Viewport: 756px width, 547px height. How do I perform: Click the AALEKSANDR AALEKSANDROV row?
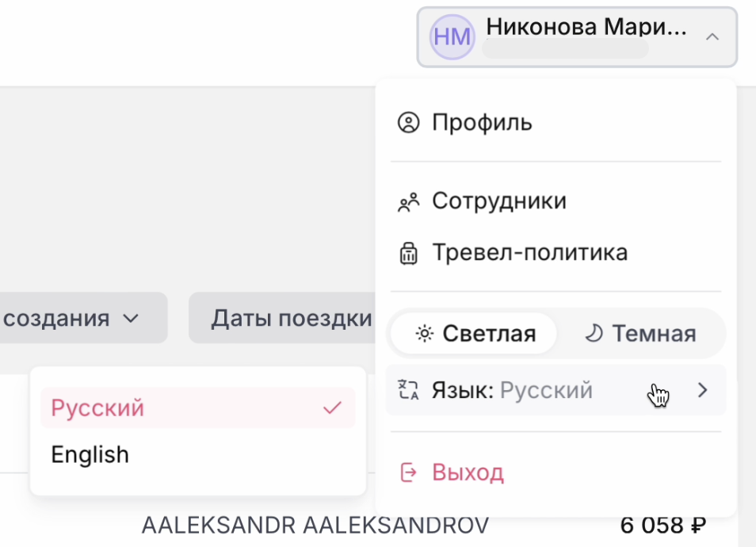(315, 525)
